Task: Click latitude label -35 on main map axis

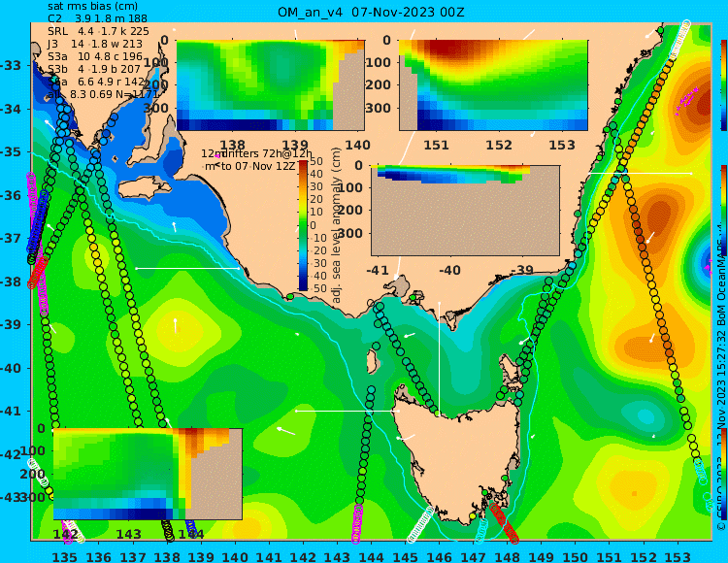Action: 11,152
